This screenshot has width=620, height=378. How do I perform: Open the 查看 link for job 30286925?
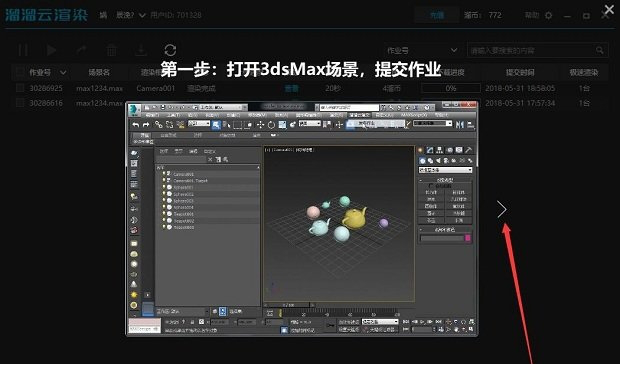292,88
